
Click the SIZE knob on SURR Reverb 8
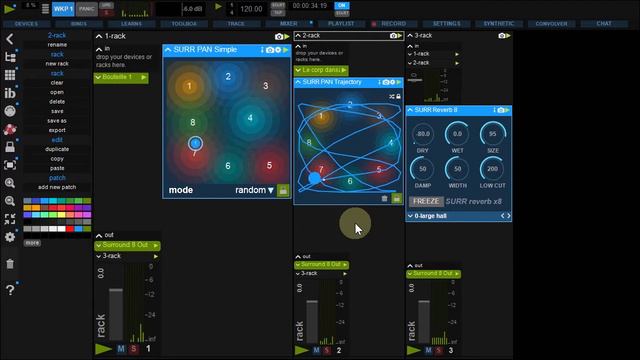tap(493, 134)
